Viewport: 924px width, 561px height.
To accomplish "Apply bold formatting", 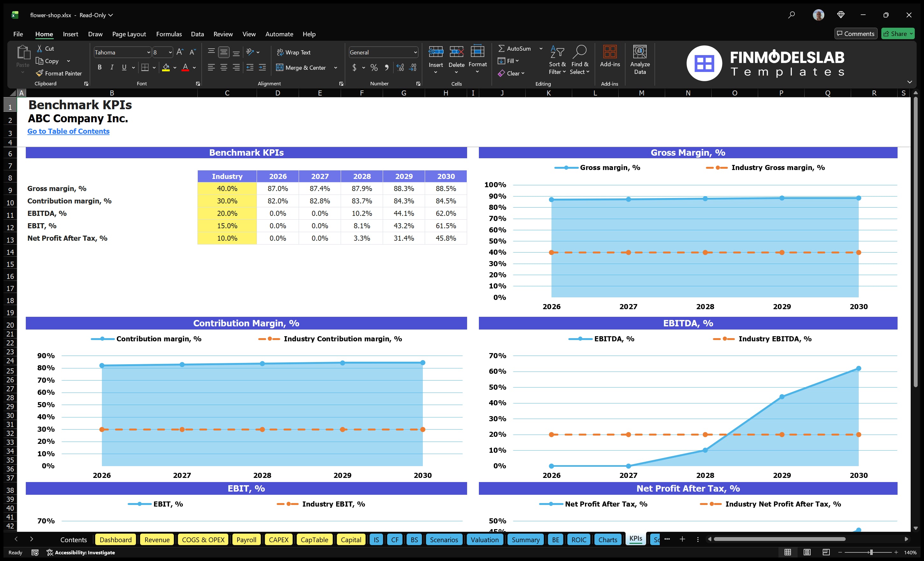I will pos(99,67).
